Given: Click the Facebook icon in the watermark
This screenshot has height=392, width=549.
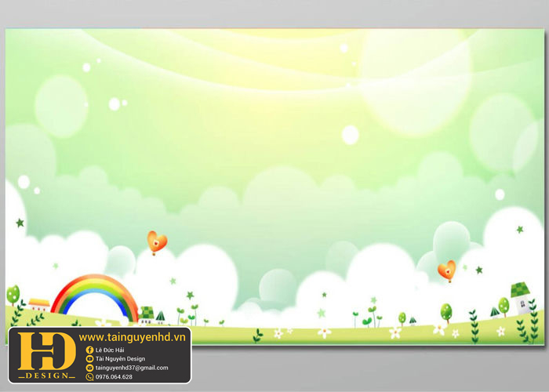Looking at the screenshot, I should (89, 350).
